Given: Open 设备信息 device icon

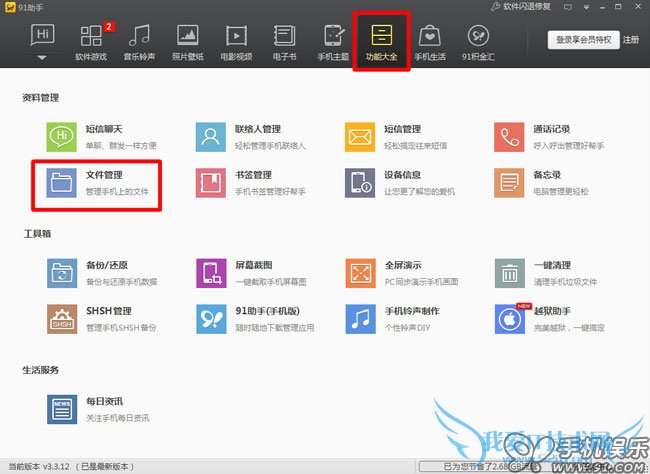Looking at the screenshot, I should [x=360, y=182].
